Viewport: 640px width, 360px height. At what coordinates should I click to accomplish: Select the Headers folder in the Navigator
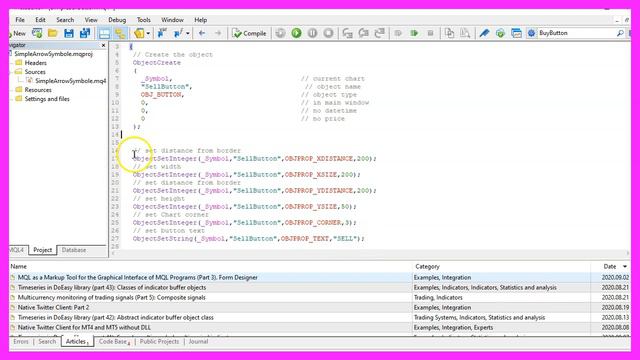coord(36,63)
